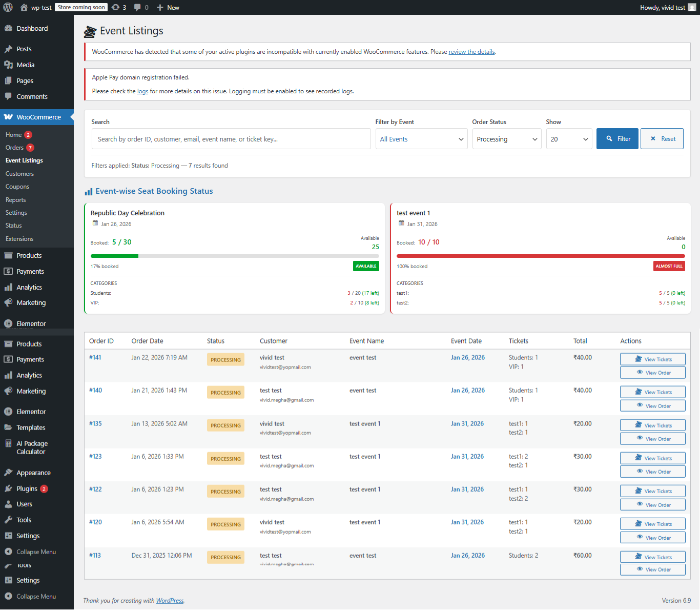Open the Plugins section via its plug icon

[9, 488]
